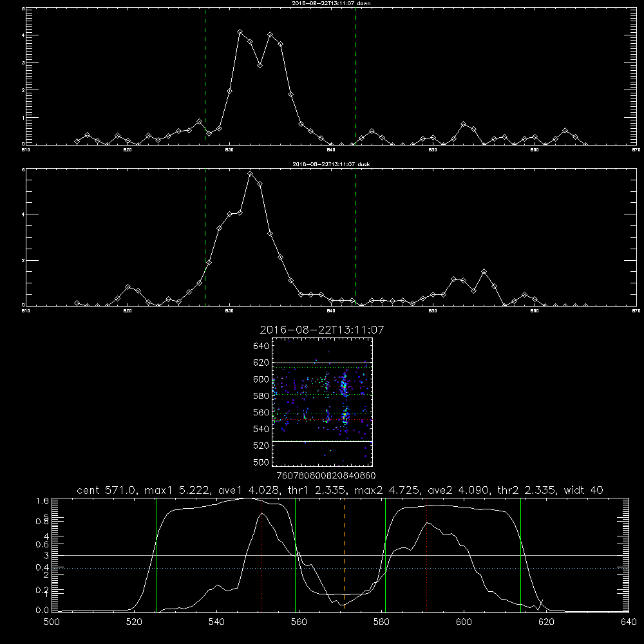
Task: Click the green vertical line near 559 in bottom plot
Action: [296, 554]
